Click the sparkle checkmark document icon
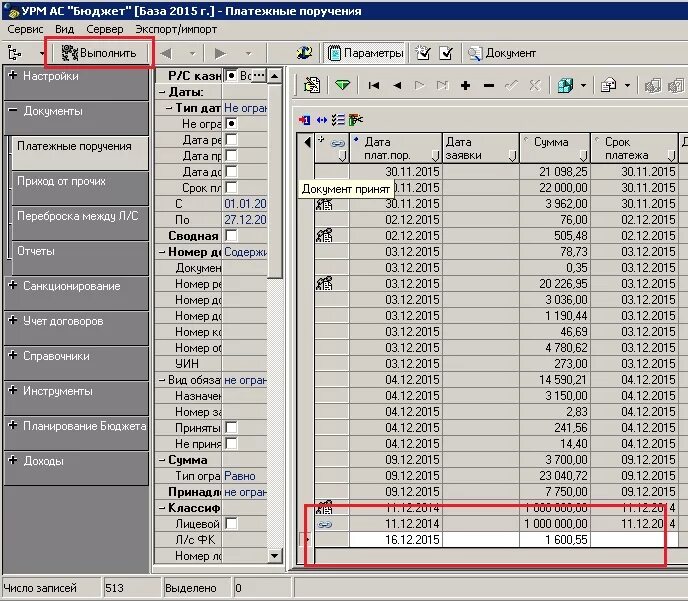This screenshot has height=601, width=688. 423,53
